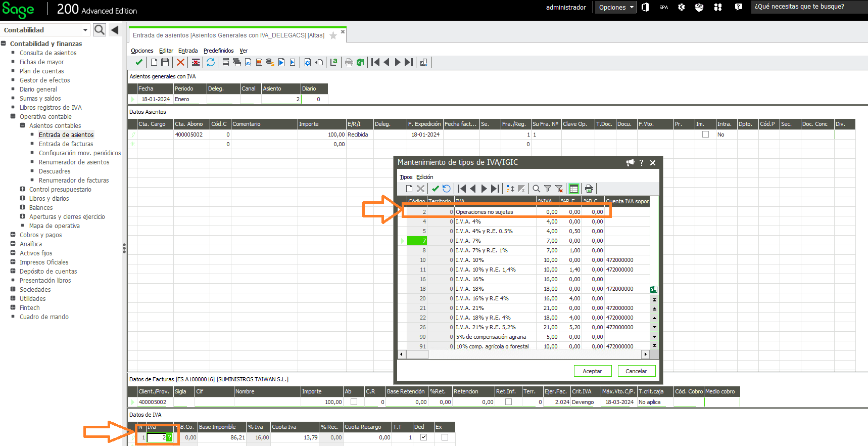Open the Opciones menu in the entry window
This screenshot has width=868, height=446.
pyautogui.click(x=142, y=51)
